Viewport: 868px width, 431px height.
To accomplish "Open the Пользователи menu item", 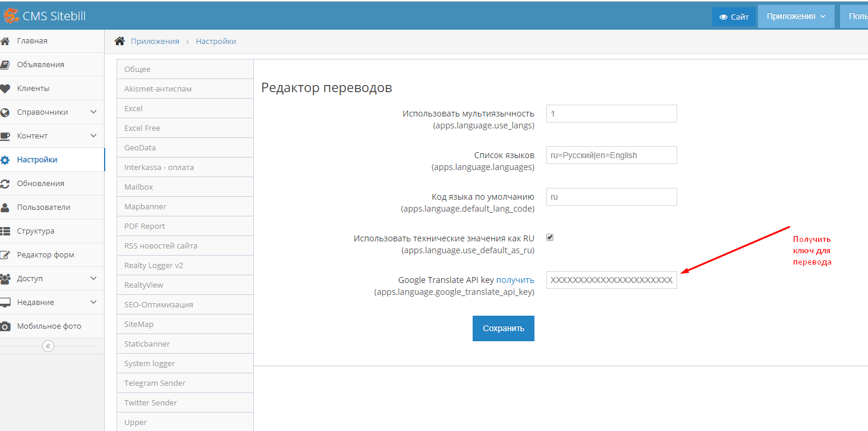I will [52, 207].
